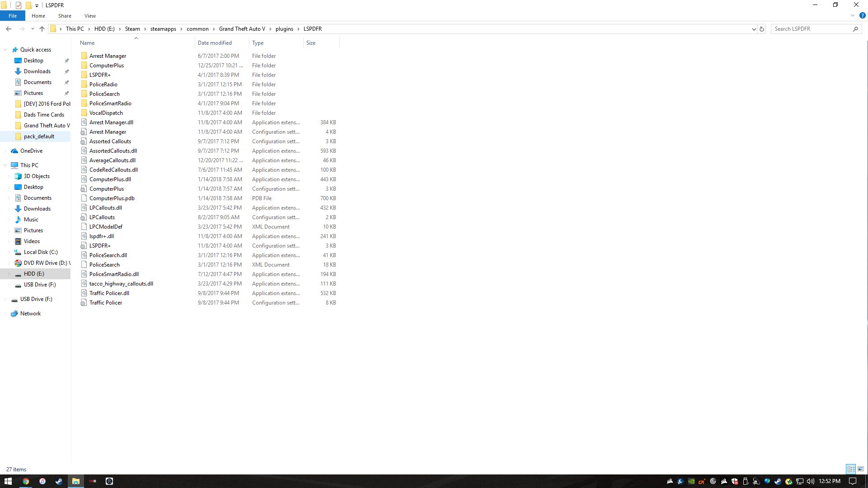Screen dimensions: 868x488
Task: Click the Refresh button in address bar
Action: [x=762, y=29]
